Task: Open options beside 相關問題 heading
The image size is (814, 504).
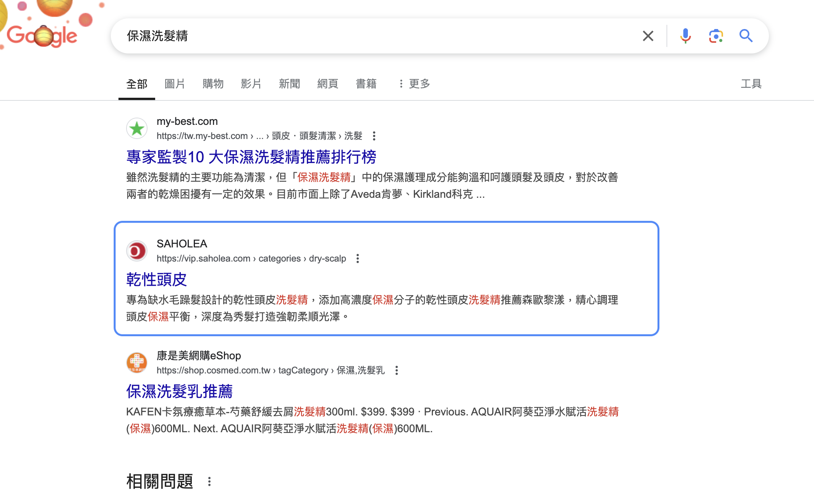Action: [209, 481]
